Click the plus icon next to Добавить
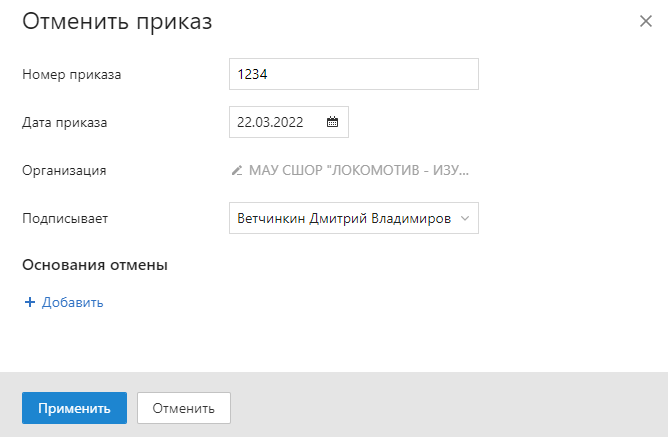This screenshot has width=668, height=437. coord(30,302)
